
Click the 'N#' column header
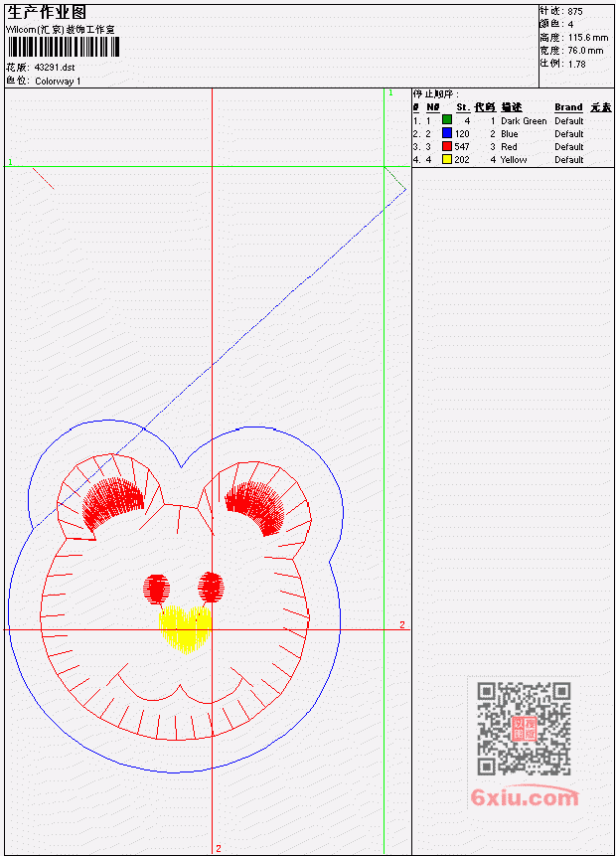tap(432, 107)
